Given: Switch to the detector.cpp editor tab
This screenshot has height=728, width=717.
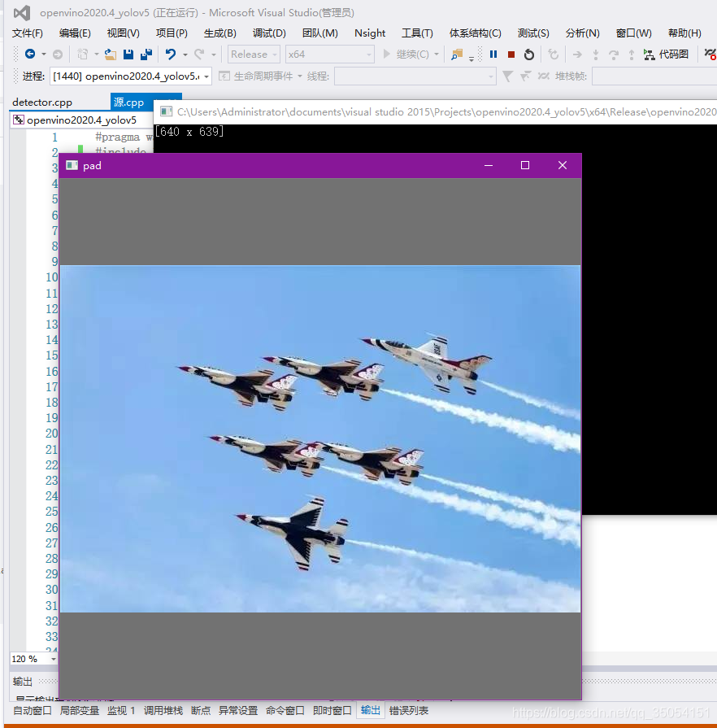Looking at the screenshot, I should pos(42,102).
